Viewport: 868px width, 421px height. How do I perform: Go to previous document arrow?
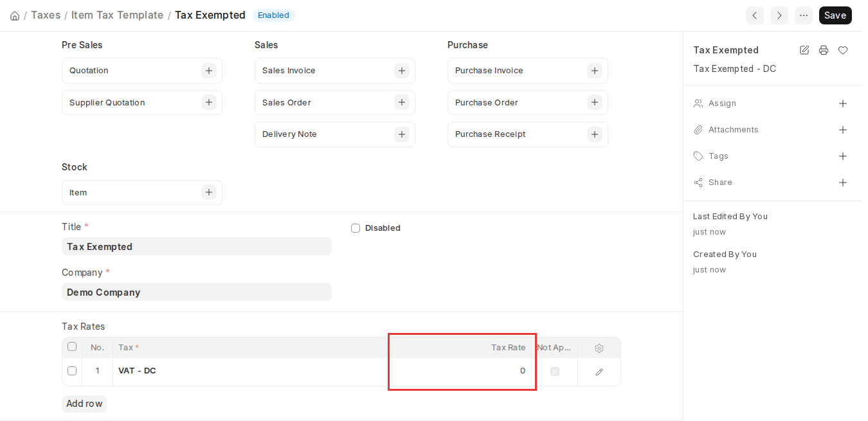[755, 15]
